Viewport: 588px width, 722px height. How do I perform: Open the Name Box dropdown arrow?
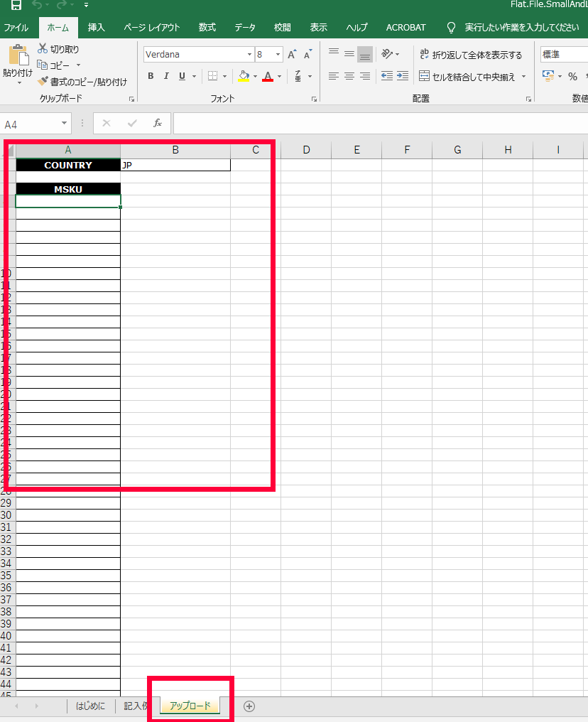pos(65,124)
